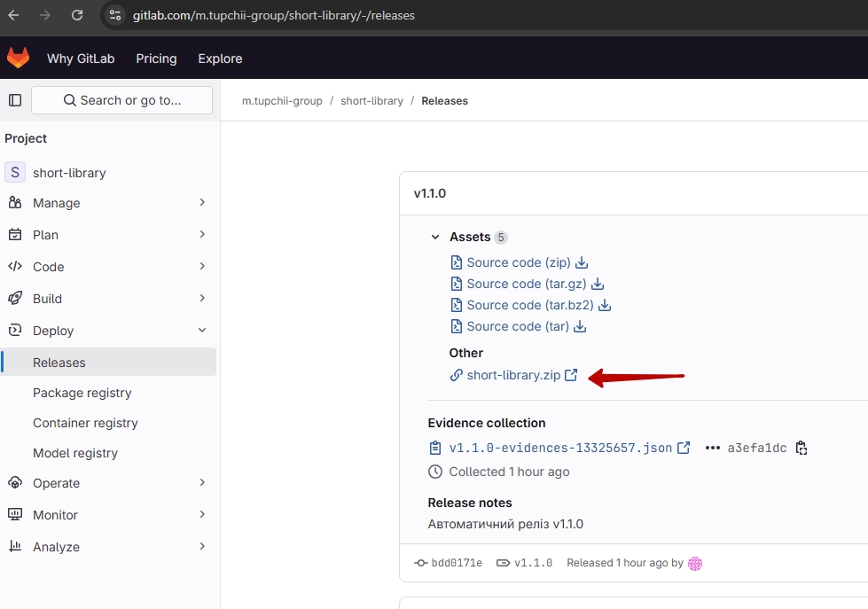The image size is (868, 609).
Task: Expand the Analyze section chevron
Action: tap(202, 546)
